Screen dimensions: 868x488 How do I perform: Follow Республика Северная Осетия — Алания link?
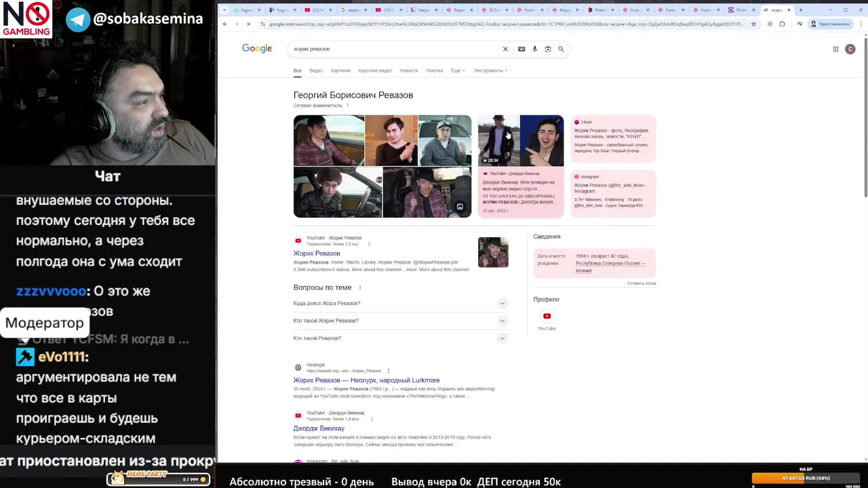coord(610,266)
